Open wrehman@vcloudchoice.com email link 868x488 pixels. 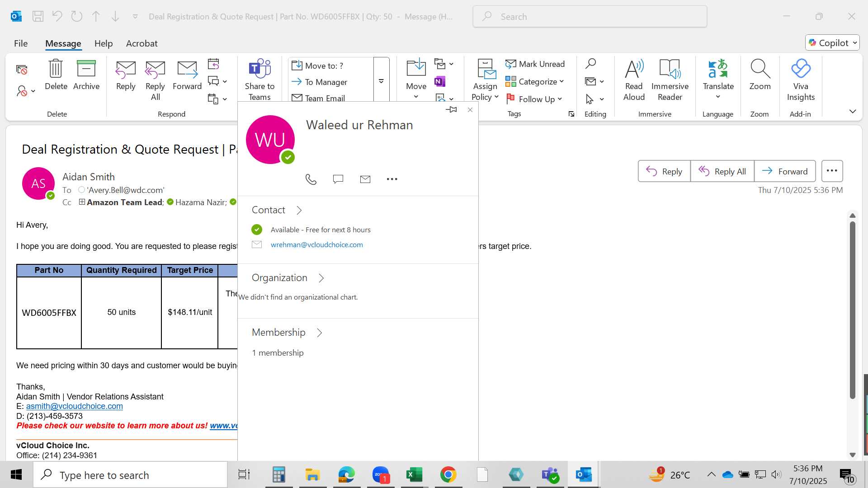[x=316, y=244]
